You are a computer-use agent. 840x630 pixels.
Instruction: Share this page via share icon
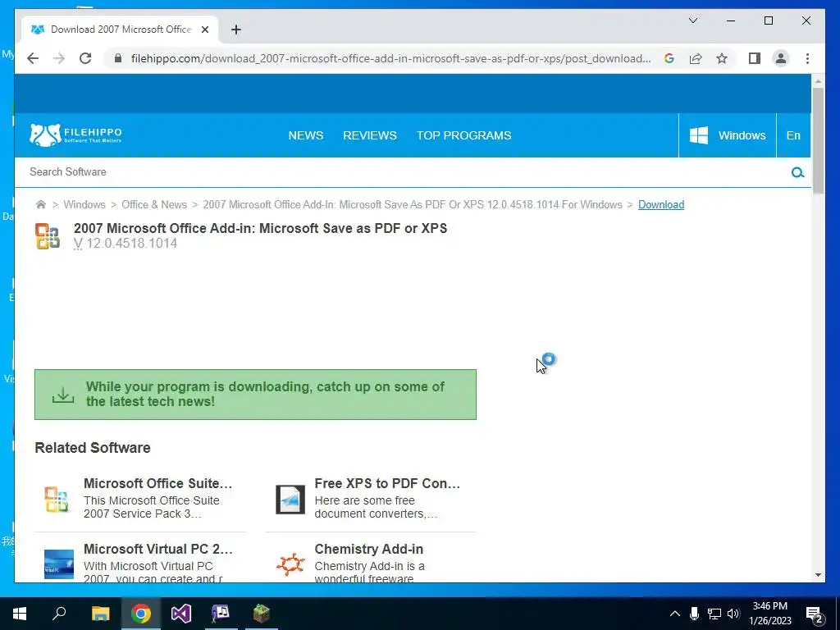coord(696,58)
